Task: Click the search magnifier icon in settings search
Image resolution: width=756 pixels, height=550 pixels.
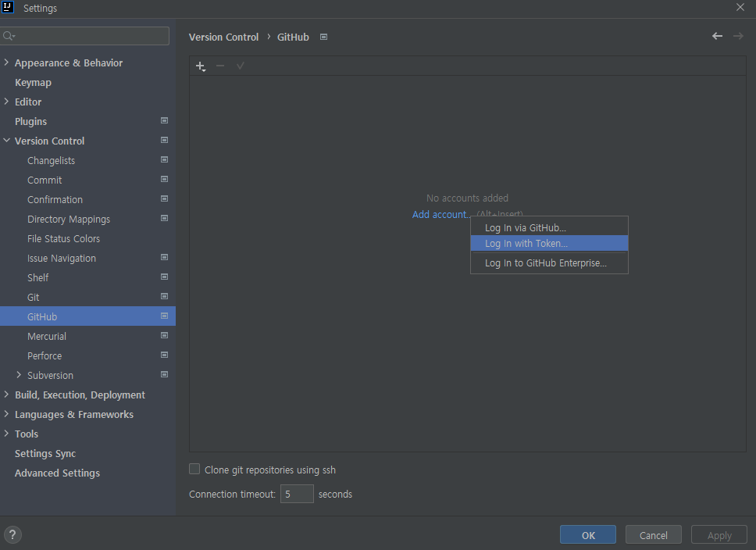Action: point(9,36)
